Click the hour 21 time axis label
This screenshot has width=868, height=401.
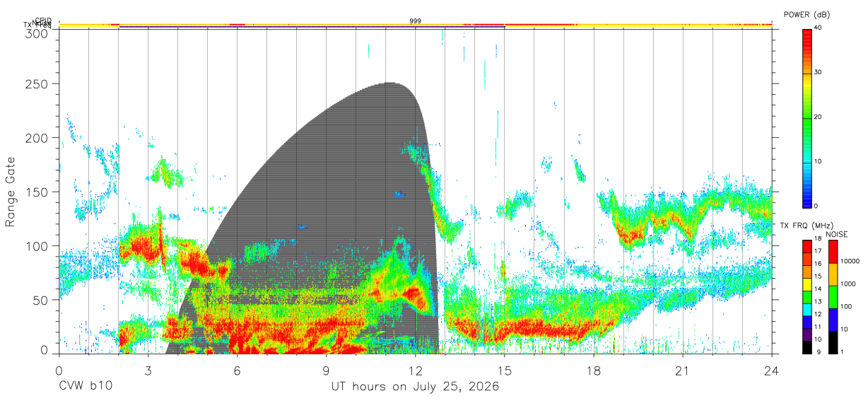click(x=683, y=371)
